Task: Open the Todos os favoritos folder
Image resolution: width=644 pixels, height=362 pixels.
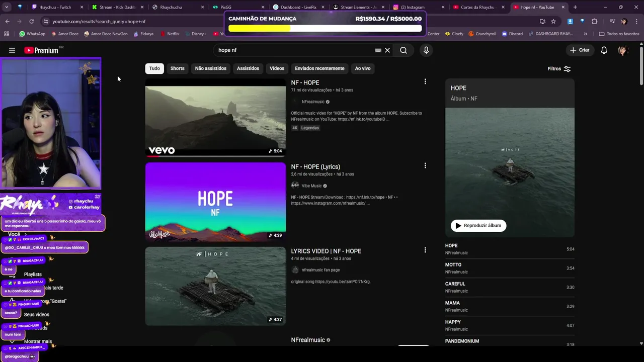Action: coord(619,34)
